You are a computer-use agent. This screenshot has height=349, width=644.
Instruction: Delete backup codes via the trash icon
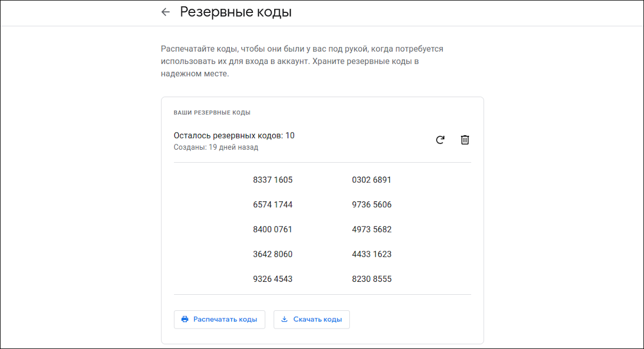click(465, 140)
